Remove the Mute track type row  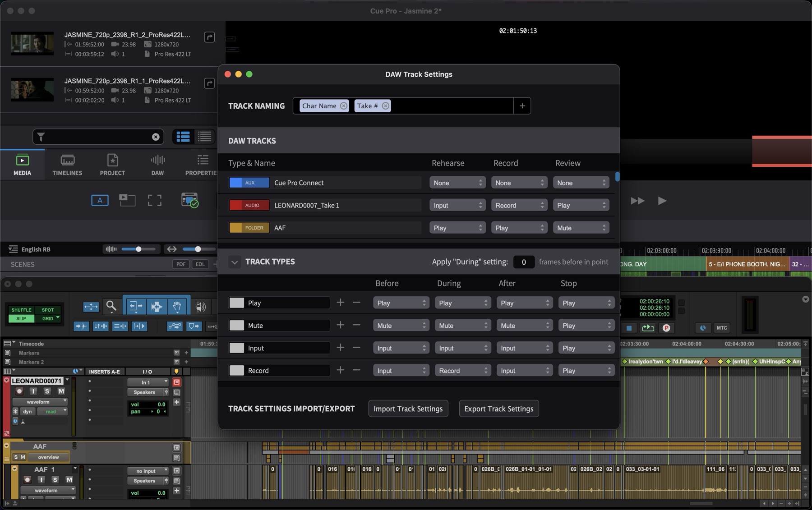[x=356, y=325]
